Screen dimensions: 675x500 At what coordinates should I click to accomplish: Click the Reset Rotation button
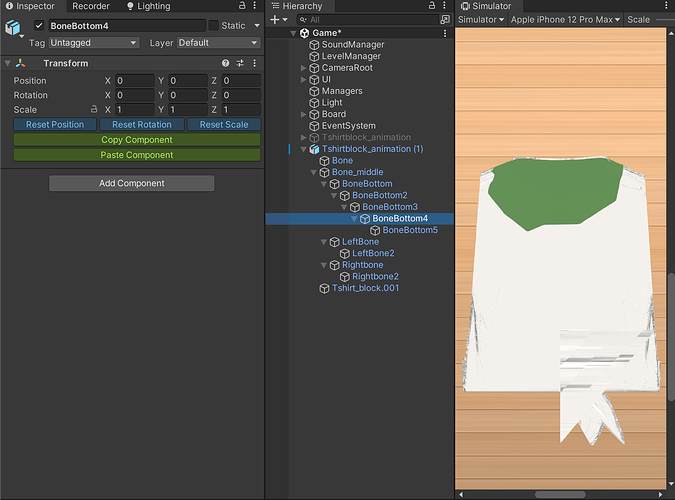pos(142,124)
